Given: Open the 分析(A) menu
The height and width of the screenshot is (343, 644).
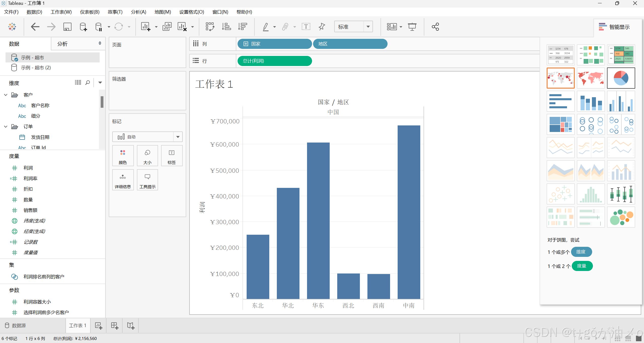Looking at the screenshot, I should (x=138, y=12).
